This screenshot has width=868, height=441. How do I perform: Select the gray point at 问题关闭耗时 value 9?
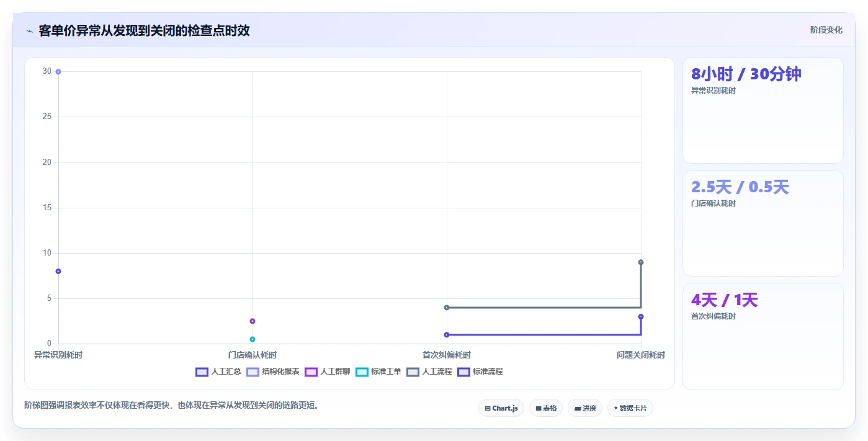(641, 262)
